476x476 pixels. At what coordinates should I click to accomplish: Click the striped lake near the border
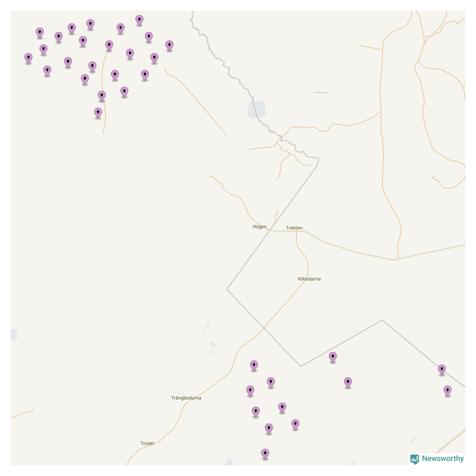pyautogui.click(x=256, y=109)
